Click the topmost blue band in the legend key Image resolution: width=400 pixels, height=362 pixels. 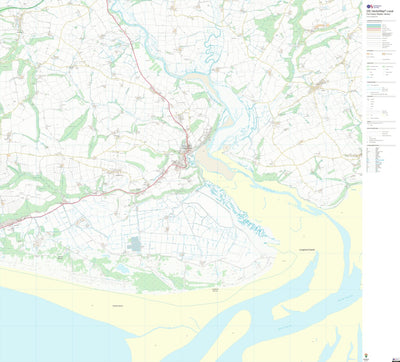point(374,25)
